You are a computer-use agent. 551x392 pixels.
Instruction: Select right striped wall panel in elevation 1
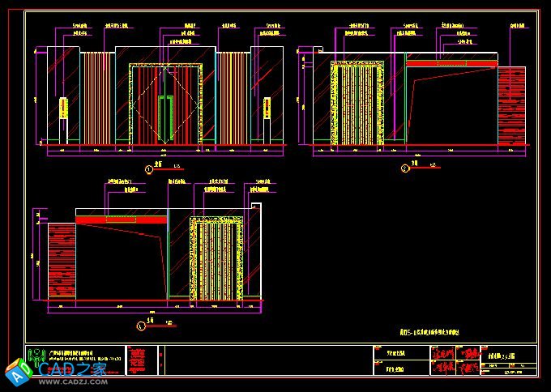(x=233, y=97)
